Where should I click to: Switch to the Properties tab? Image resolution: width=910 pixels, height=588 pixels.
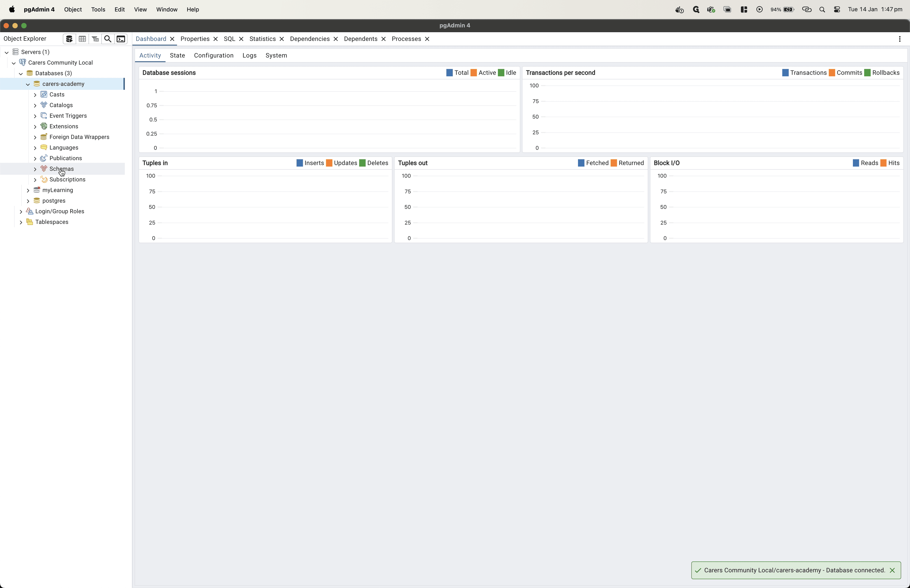[195, 39]
